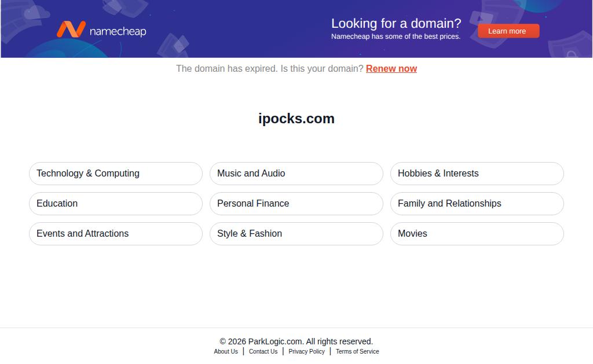Follow the Renew now link

[x=391, y=68]
